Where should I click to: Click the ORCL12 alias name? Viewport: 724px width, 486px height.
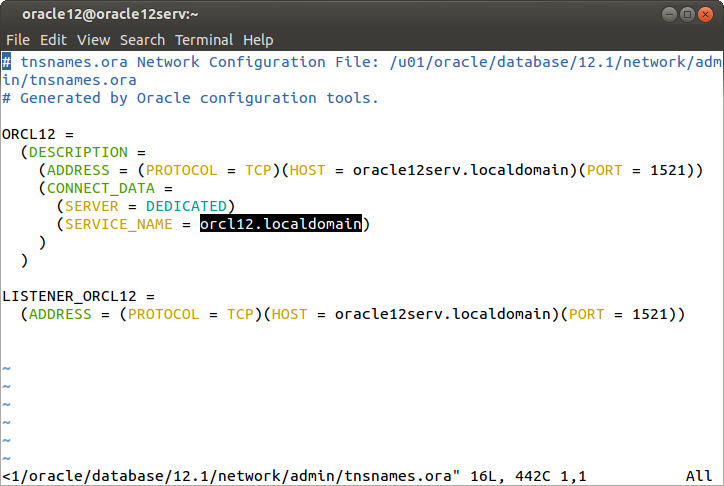(x=29, y=134)
